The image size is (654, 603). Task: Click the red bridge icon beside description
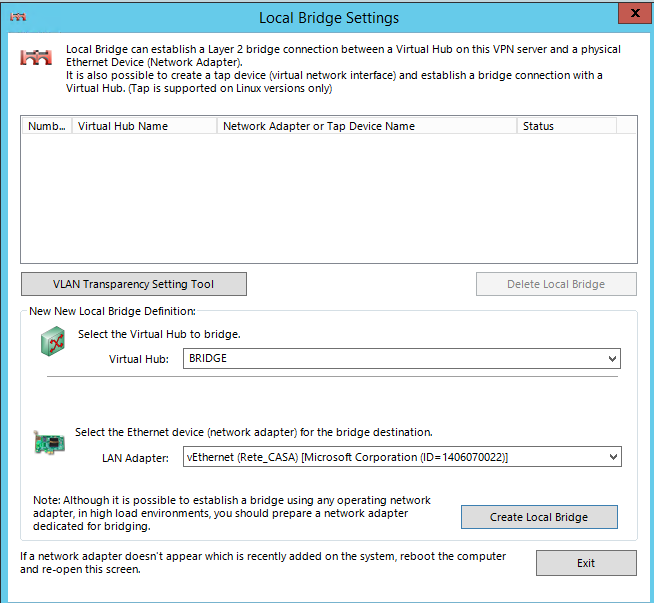click(36, 57)
